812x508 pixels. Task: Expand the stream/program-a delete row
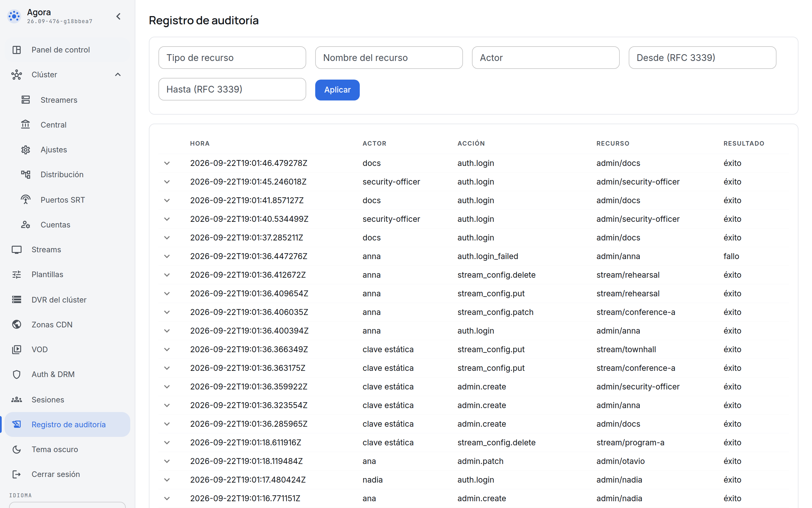tap(167, 443)
